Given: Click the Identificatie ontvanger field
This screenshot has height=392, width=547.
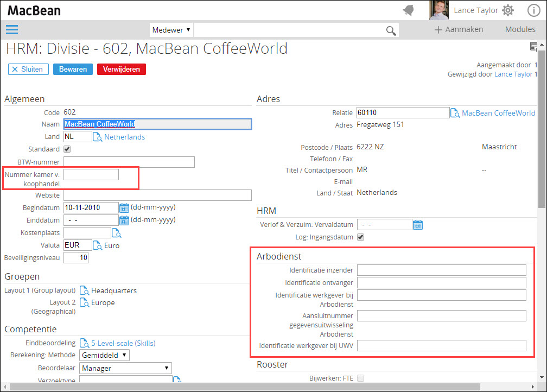Looking at the screenshot, I should (442, 283).
